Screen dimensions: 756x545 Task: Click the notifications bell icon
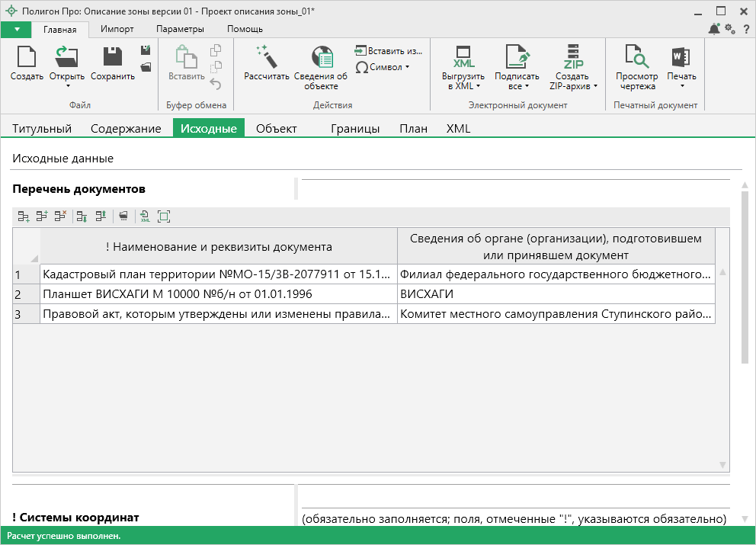(x=713, y=29)
